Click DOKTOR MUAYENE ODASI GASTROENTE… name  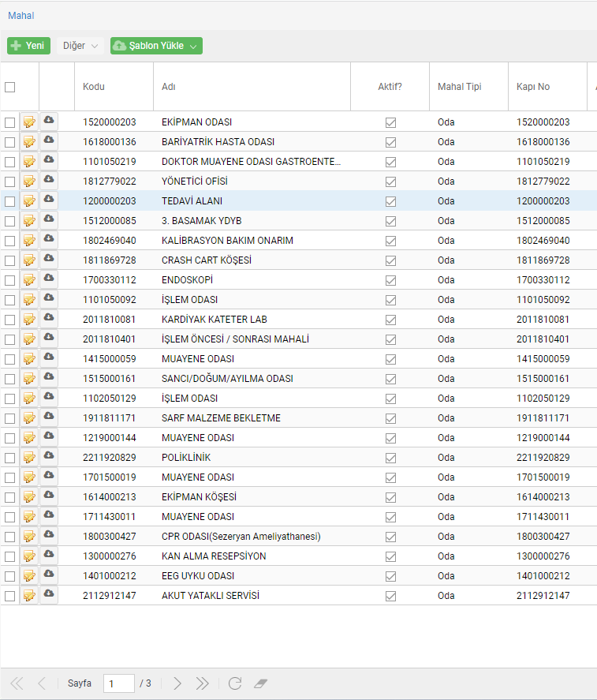[252, 162]
